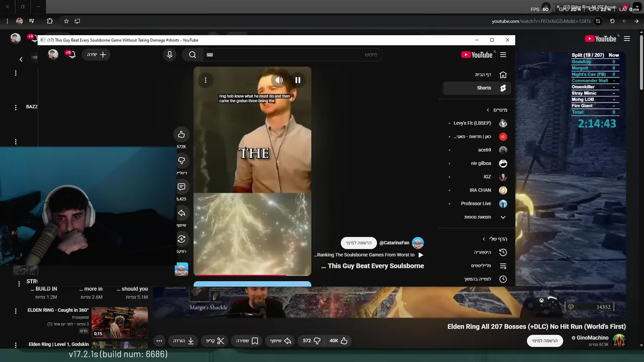
Task: Select Shorts in the sidebar
Action: (x=476, y=88)
